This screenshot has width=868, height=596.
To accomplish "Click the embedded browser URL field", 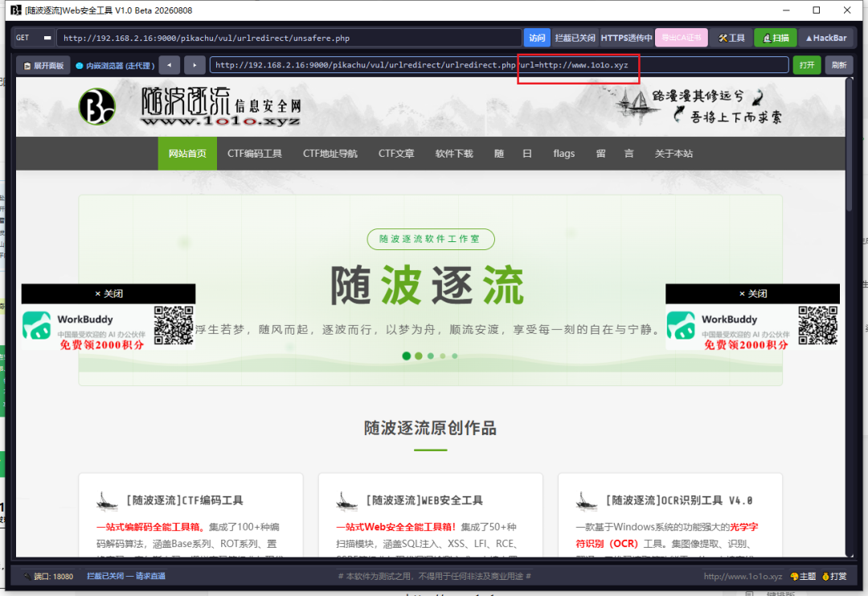I will 499,65.
